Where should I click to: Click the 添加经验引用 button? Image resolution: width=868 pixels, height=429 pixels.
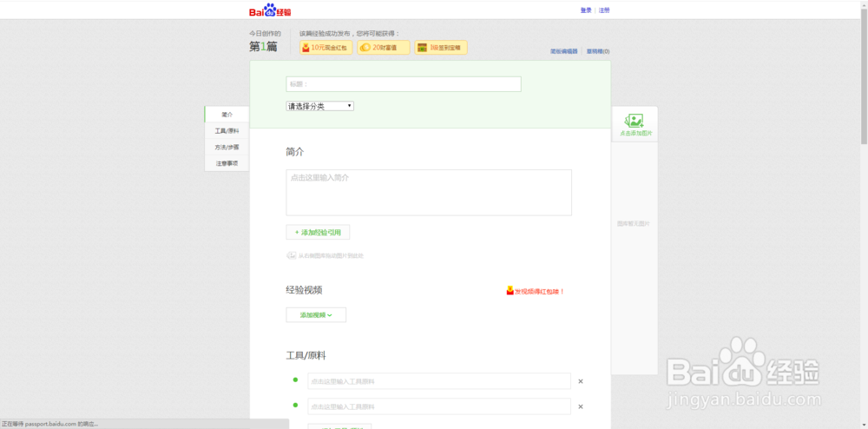318,233
